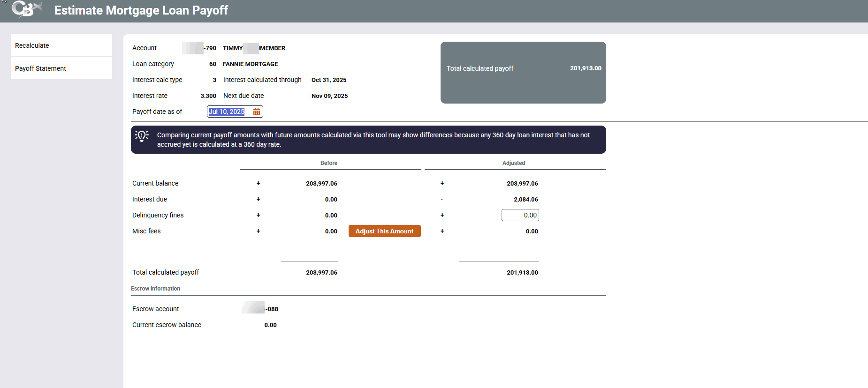Image resolution: width=868 pixels, height=388 pixels.
Task: Select the account number ending in -790
Action: click(199, 48)
